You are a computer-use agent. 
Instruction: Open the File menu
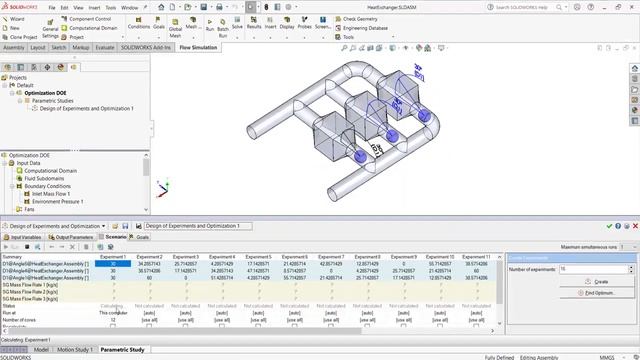click(52, 7)
